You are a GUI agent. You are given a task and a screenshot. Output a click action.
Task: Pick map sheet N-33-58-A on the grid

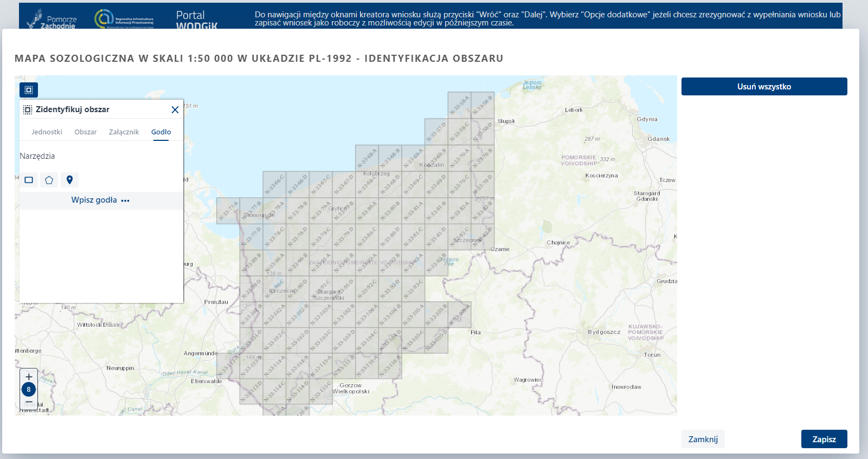click(x=459, y=105)
